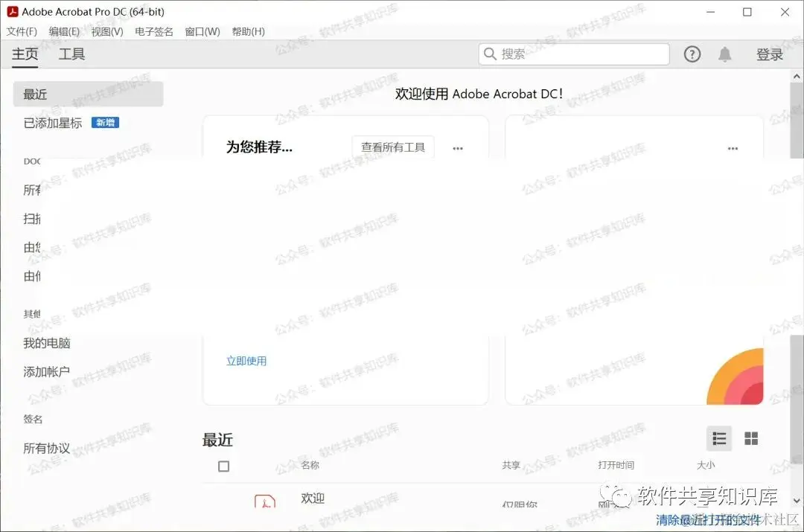The image size is (804, 532).
Task: Click the help question mark icon
Action: [692, 54]
